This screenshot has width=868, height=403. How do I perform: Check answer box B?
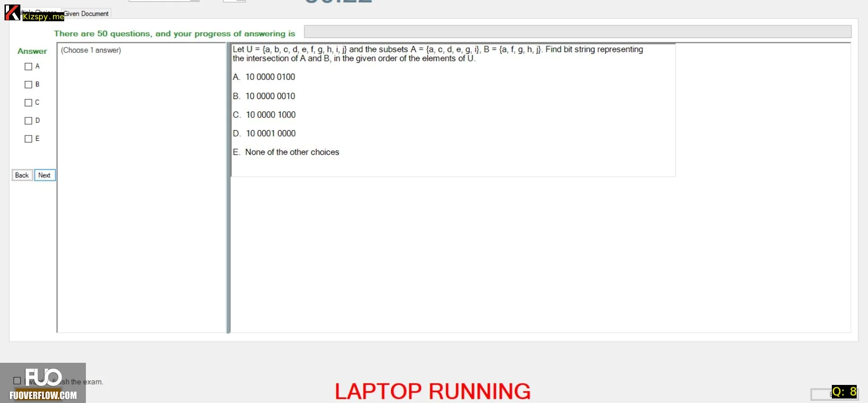click(28, 85)
